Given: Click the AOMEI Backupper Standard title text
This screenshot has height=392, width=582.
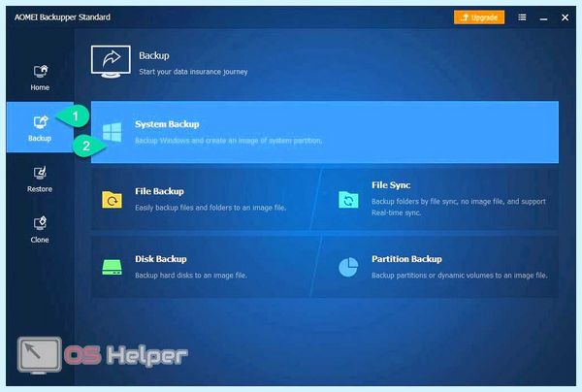Looking at the screenshot, I should pyautogui.click(x=62, y=17).
